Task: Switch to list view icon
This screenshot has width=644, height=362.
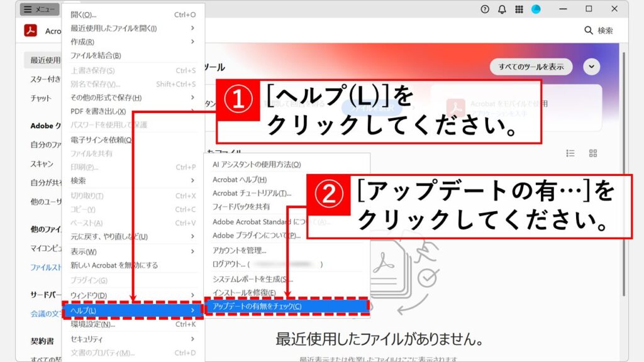Action: pos(570,153)
